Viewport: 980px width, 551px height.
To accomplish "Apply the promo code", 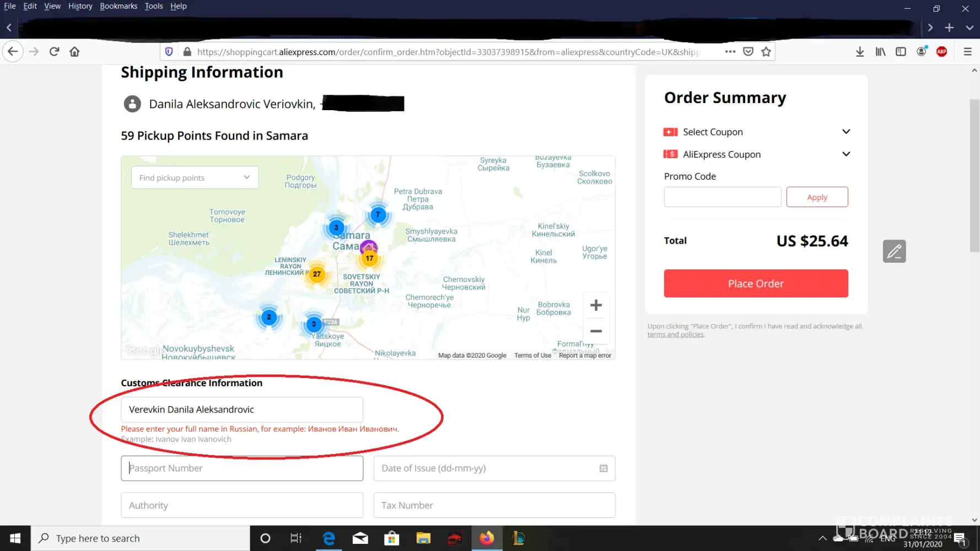I will [x=817, y=197].
